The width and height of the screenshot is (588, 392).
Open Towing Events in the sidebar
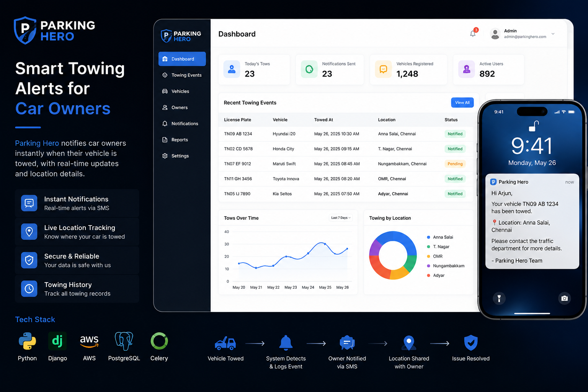click(x=182, y=75)
